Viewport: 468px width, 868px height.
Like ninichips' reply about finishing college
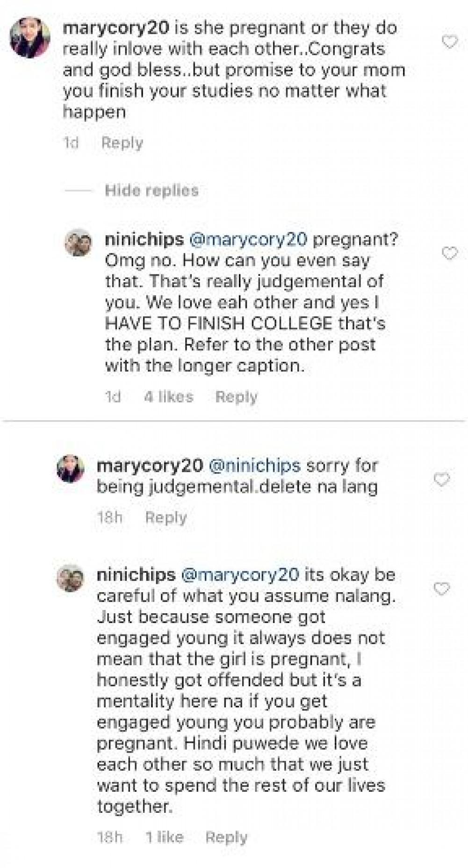(x=449, y=254)
